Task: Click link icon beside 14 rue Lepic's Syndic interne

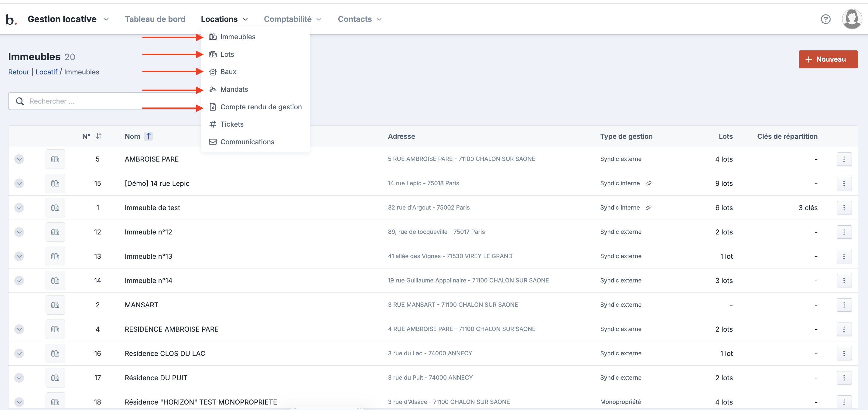Action: pyautogui.click(x=648, y=183)
